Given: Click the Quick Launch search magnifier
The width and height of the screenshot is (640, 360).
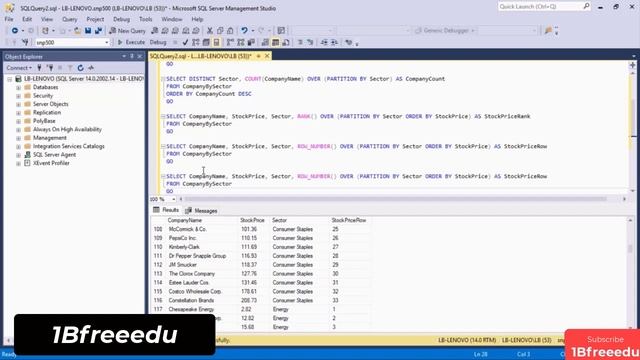Looking at the screenshot, I should (586, 6).
